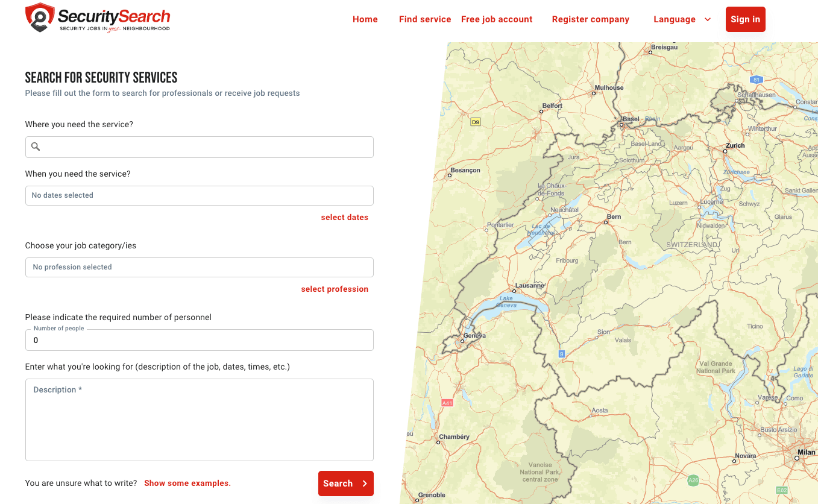Image resolution: width=818 pixels, height=504 pixels.
Task: Open the Find service menu item
Action: click(x=425, y=19)
